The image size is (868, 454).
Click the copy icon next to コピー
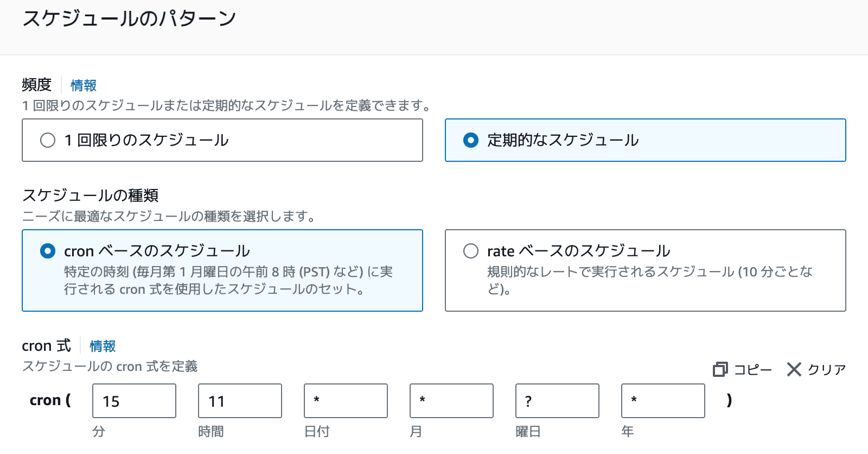pos(720,370)
